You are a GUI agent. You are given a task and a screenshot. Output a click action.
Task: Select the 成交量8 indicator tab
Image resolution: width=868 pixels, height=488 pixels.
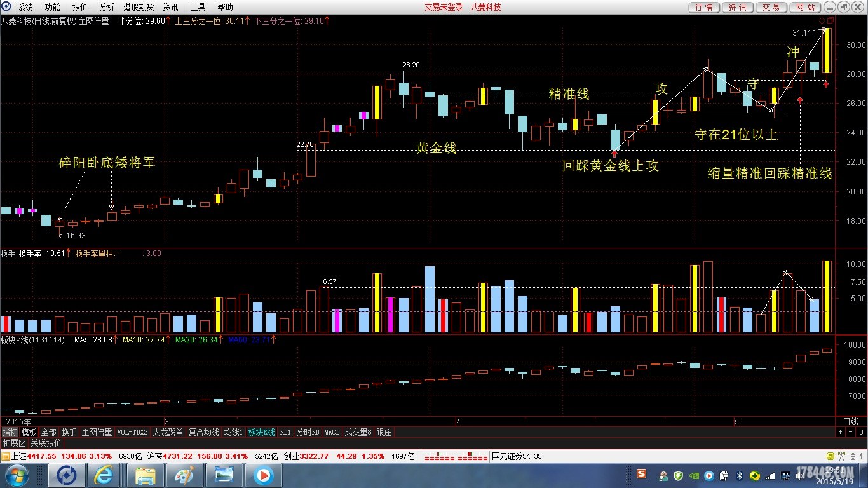(358, 432)
